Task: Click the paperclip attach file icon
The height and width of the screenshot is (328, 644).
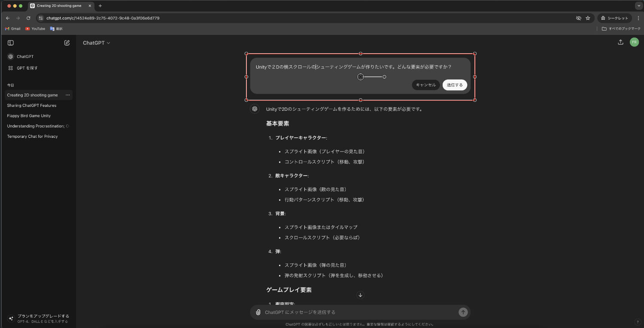Action: (258, 312)
